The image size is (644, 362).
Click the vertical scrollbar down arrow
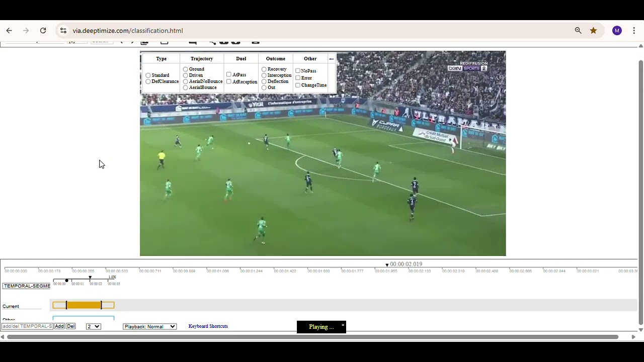(x=640, y=330)
